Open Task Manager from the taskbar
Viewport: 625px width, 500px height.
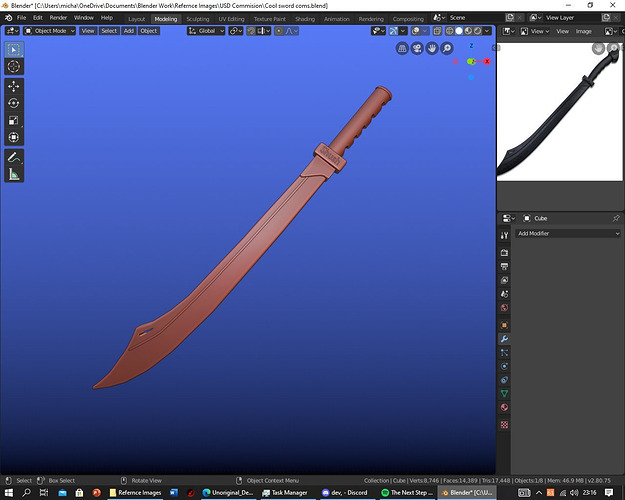tap(285, 493)
